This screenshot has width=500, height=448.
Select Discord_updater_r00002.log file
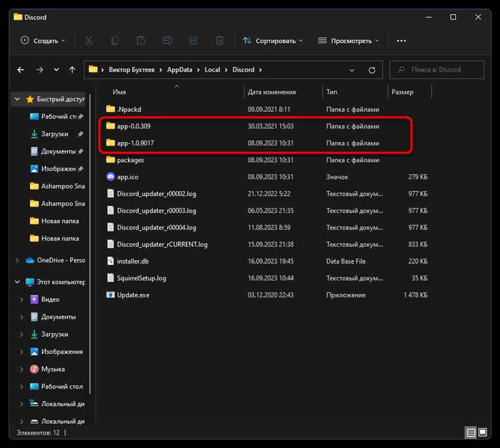[151, 194]
